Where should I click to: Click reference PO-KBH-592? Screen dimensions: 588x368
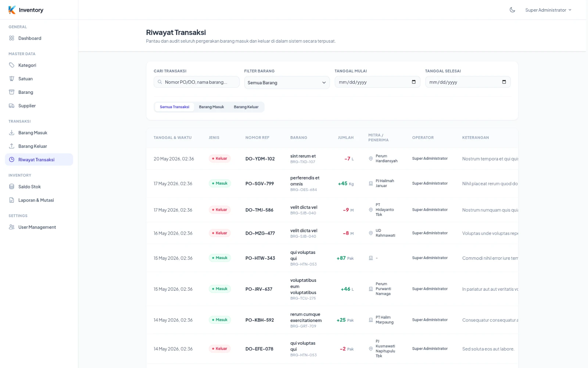260,320
